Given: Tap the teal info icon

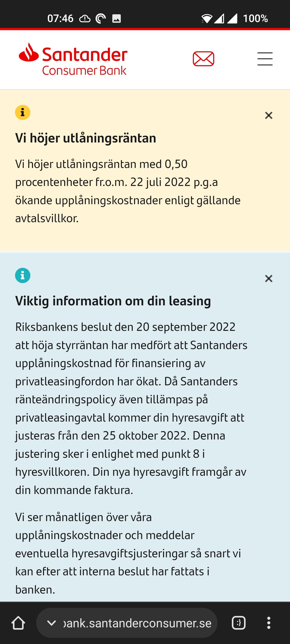Looking at the screenshot, I should tap(23, 276).
